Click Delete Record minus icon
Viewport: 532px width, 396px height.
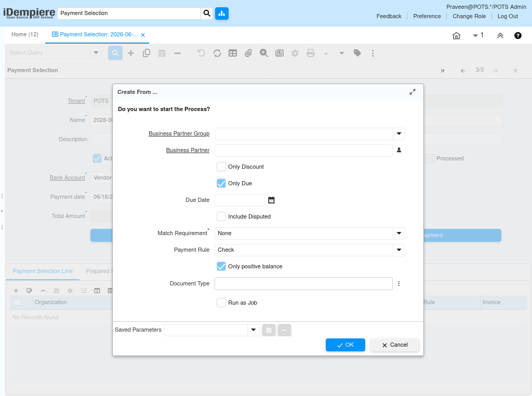(178, 53)
